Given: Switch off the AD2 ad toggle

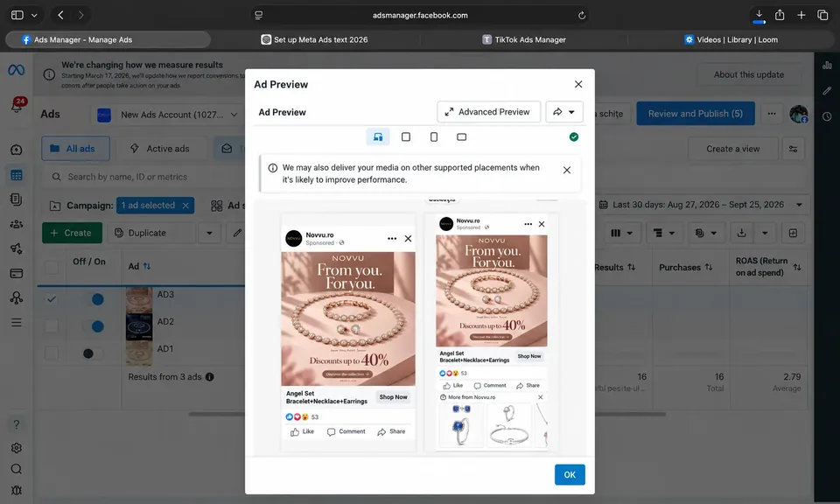Looking at the screenshot, I should click(93, 326).
